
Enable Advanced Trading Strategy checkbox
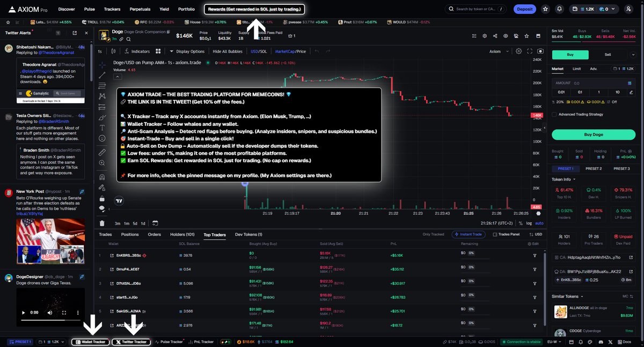[554, 114]
